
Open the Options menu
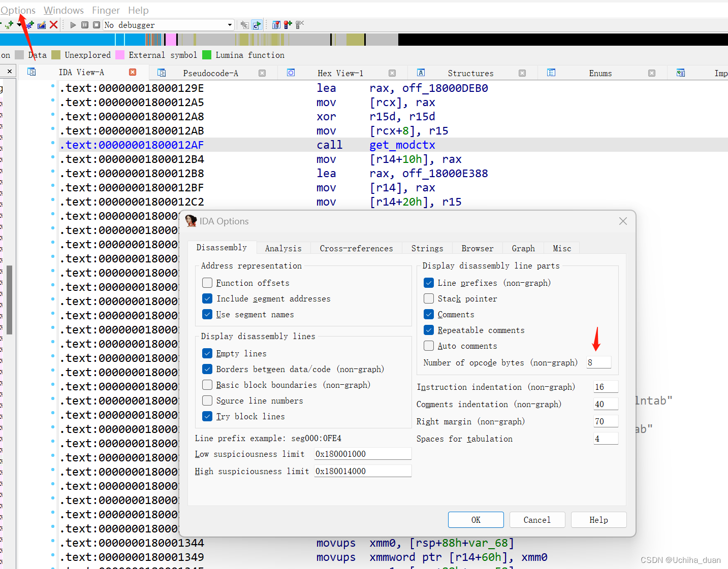pyautogui.click(x=18, y=10)
